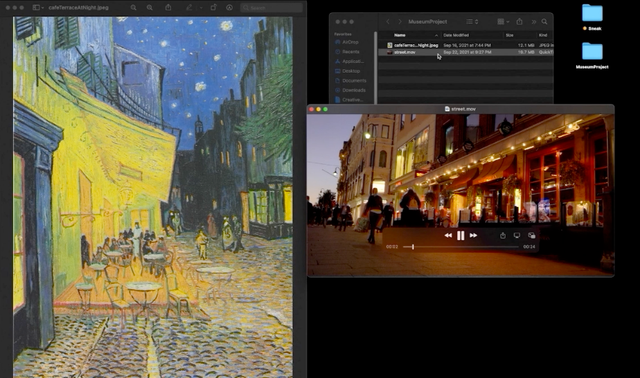Open share menu in QuickTime player controls
640x378 pixels.
click(x=503, y=236)
